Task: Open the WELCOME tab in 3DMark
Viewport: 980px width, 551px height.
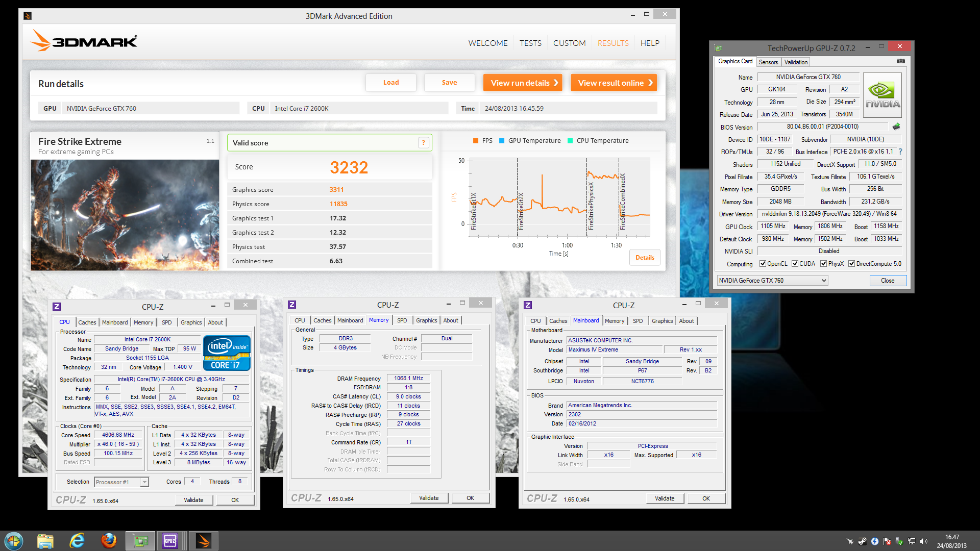Action: click(488, 43)
